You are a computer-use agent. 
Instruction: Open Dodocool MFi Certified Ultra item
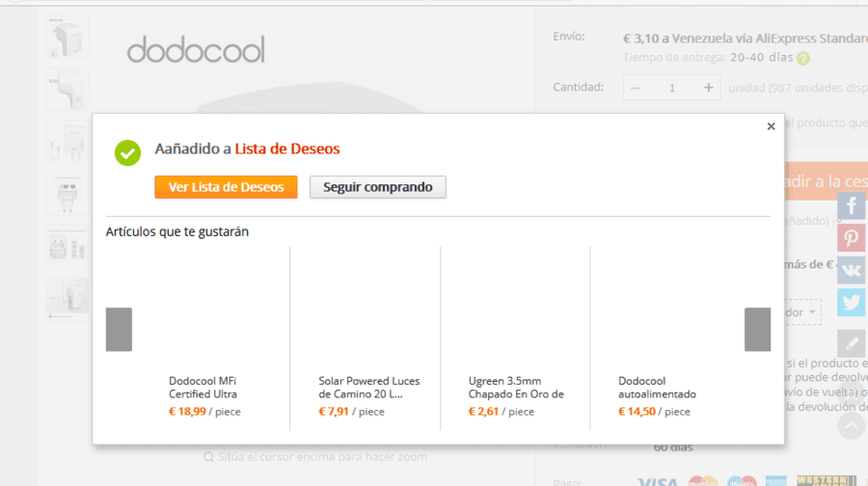point(203,388)
